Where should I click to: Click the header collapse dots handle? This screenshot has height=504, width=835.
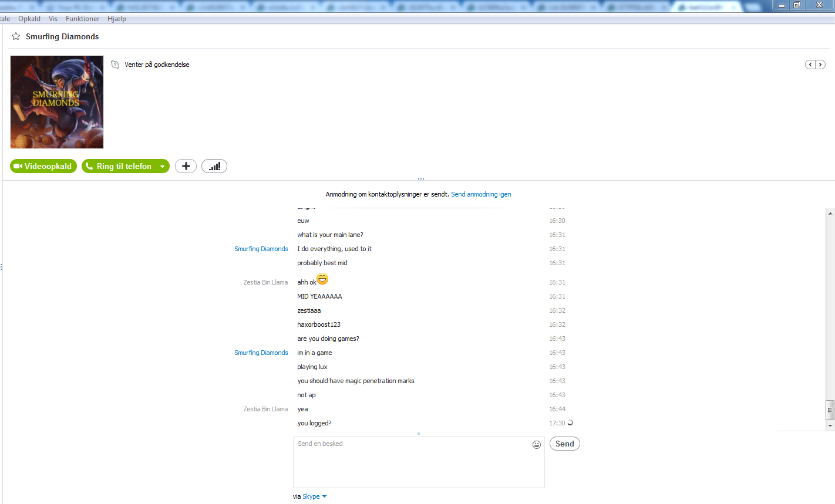pos(421,179)
